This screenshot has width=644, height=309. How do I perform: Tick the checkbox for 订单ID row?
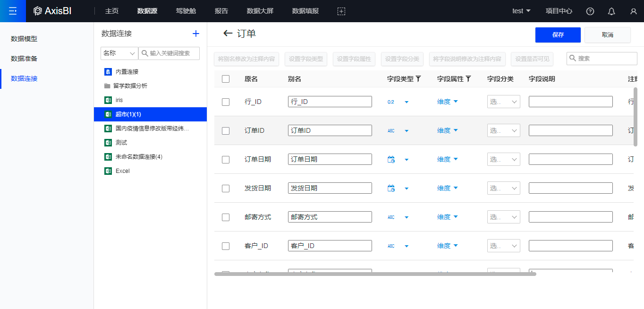point(226,130)
